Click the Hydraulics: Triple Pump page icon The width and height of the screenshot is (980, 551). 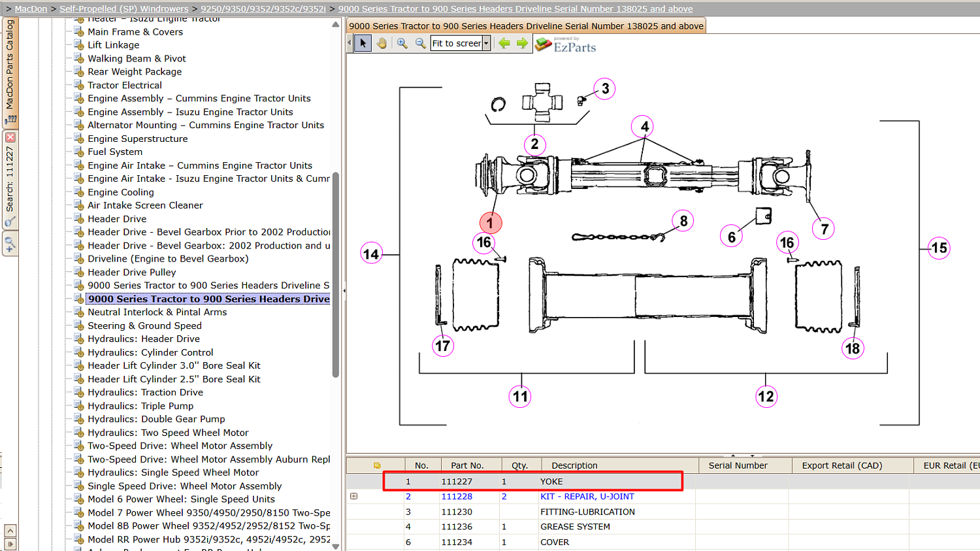[x=79, y=406]
